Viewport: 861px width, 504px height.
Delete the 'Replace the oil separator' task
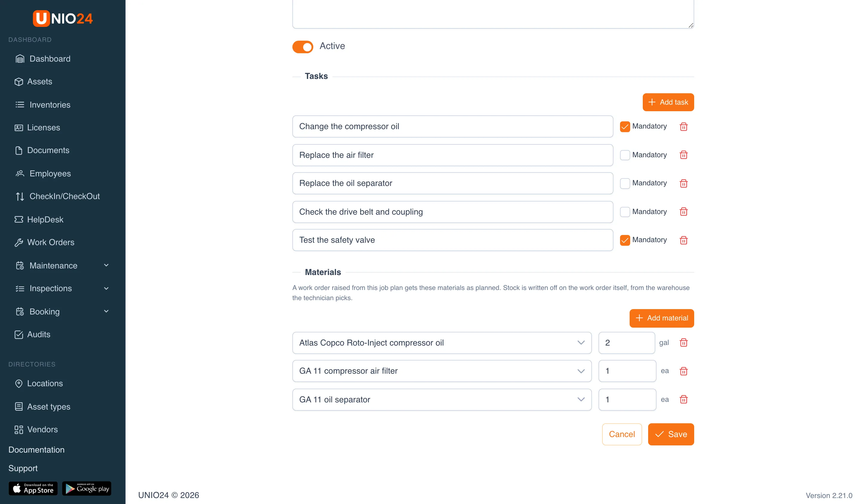point(683,184)
